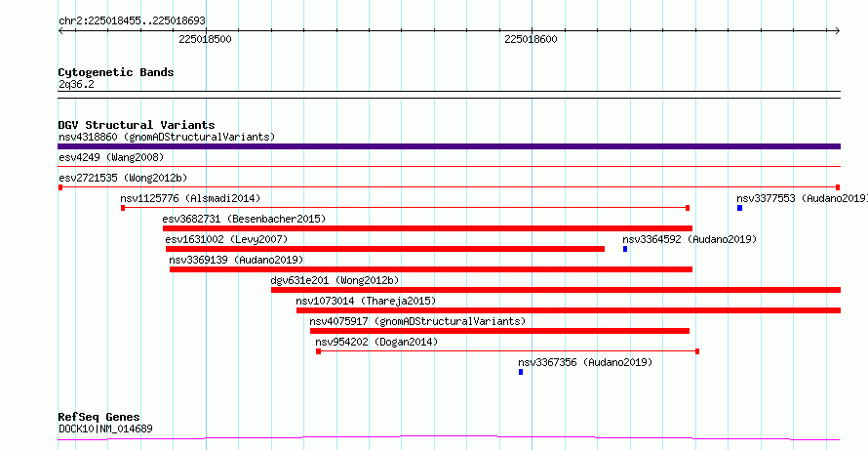Click the chr2:225018455..225018693 region label
This screenshot has height=450, width=868.
coord(132,20)
